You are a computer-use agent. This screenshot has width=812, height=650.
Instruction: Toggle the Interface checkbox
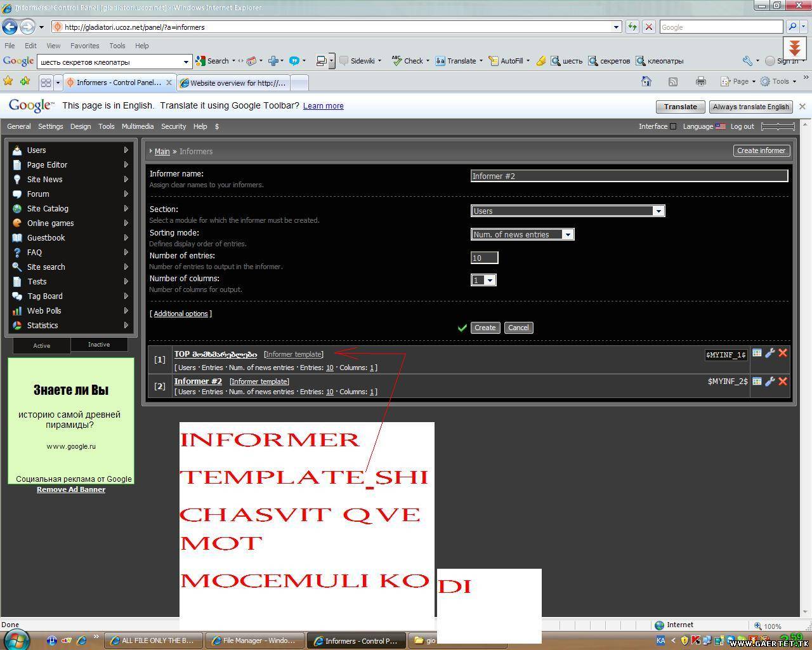[x=673, y=126]
